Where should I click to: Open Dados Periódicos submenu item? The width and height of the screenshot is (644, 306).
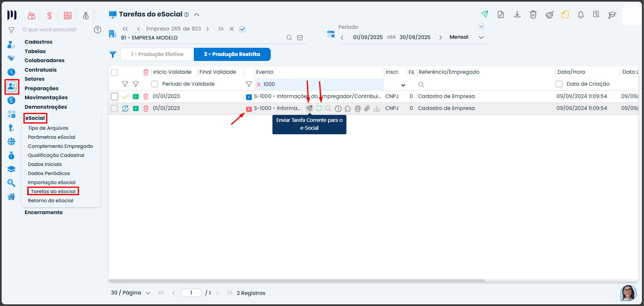pyautogui.click(x=49, y=173)
